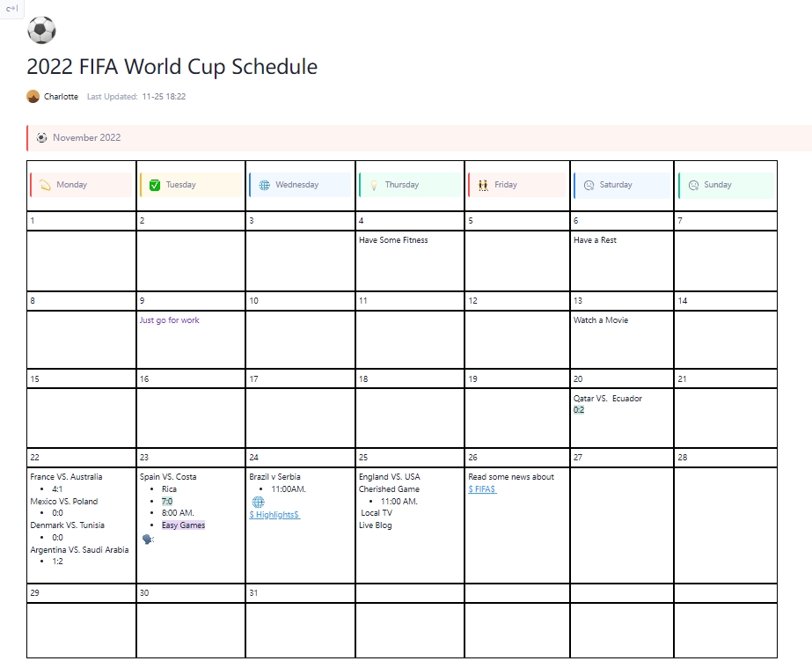This screenshot has height=661, width=812.
Task: Click the Last Updated 11-25 18:22 timestamp
Action: 136,96
